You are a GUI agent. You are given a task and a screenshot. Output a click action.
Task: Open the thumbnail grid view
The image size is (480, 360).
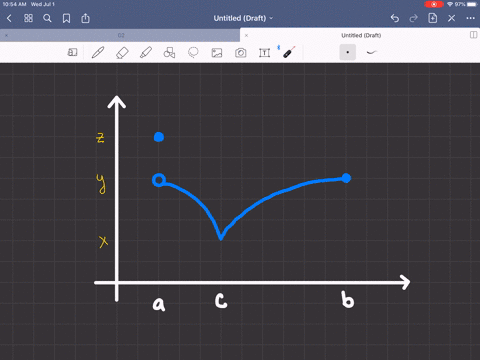pos(28,18)
